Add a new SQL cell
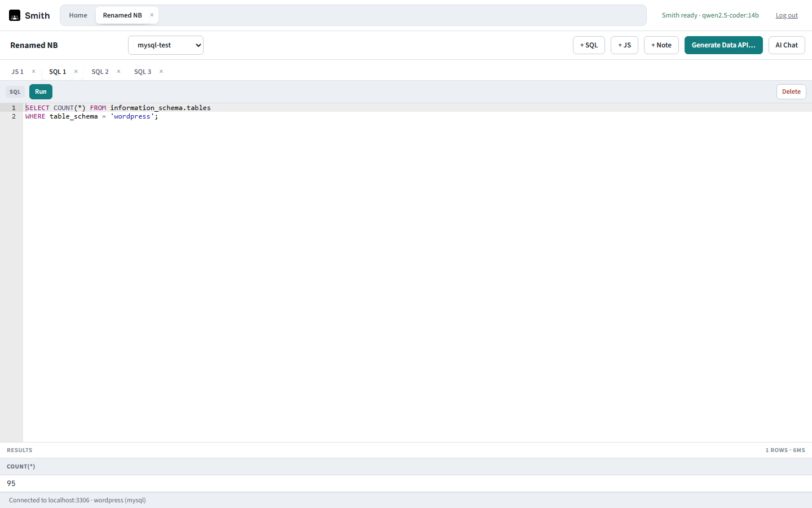 click(589, 45)
